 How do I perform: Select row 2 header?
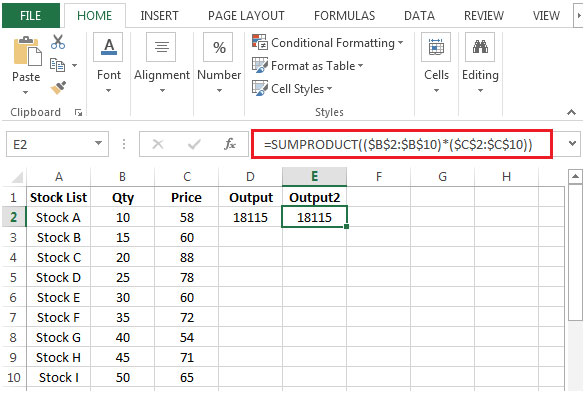click(14, 217)
